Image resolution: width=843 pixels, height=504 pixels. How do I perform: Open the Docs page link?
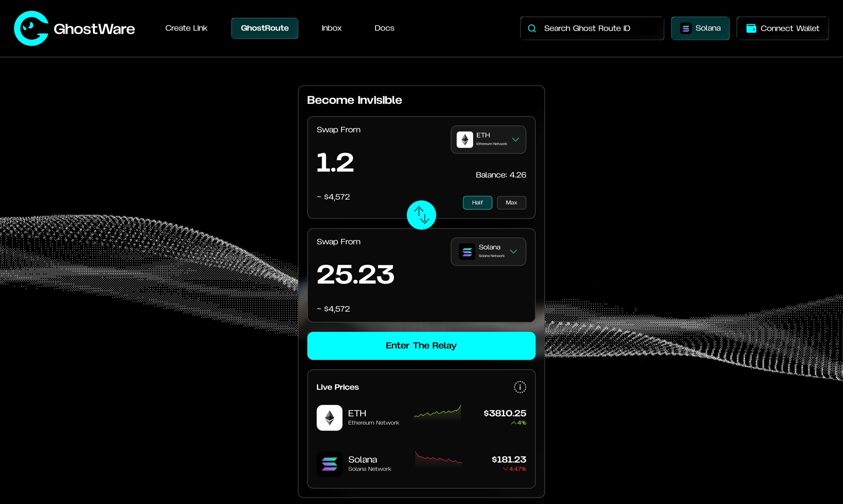tap(384, 28)
